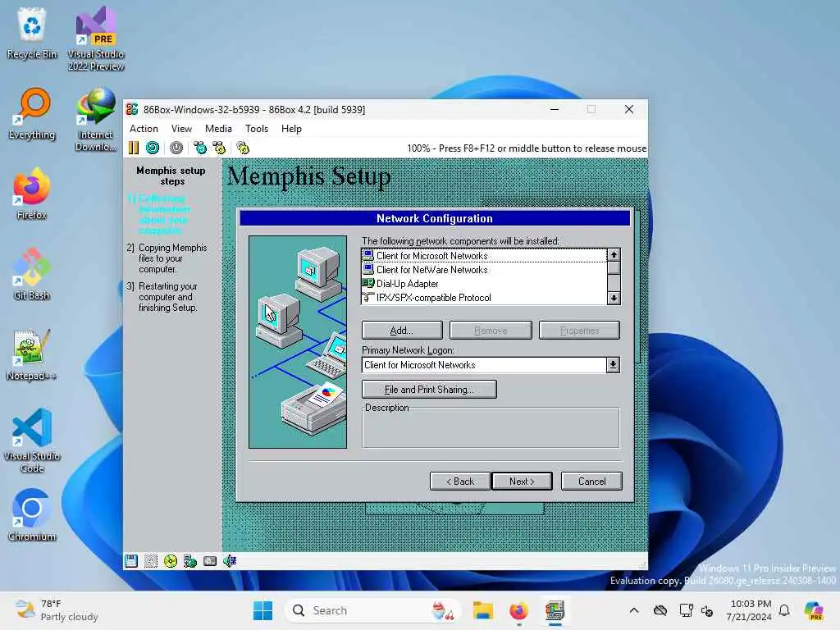
Task: Select Client for NetWare Networks list item
Action: click(x=484, y=269)
